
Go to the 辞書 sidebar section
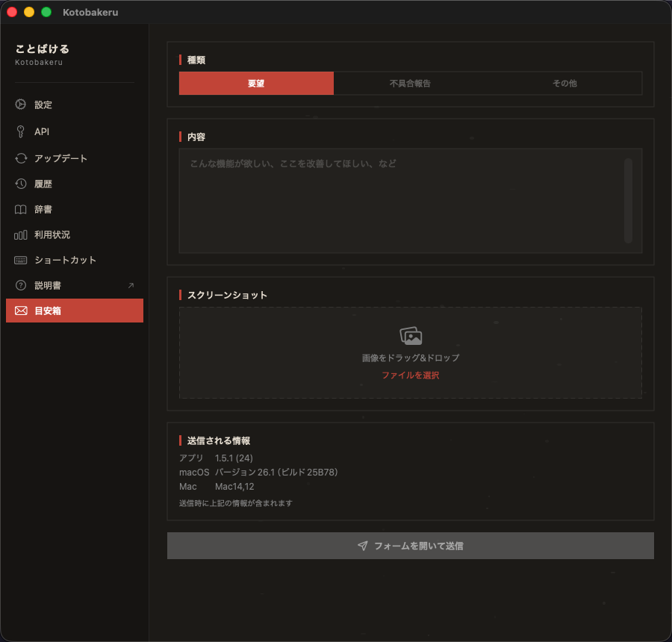click(x=43, y=209)
